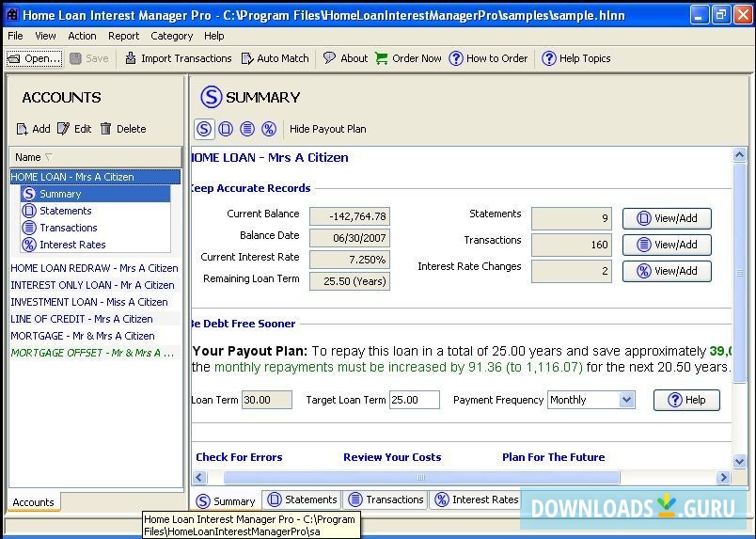Select HOME LOAN REDRAW - Mrs A Citizen
Image resolution: width=756 pixels, height=539 pixels.
(96, 268)
